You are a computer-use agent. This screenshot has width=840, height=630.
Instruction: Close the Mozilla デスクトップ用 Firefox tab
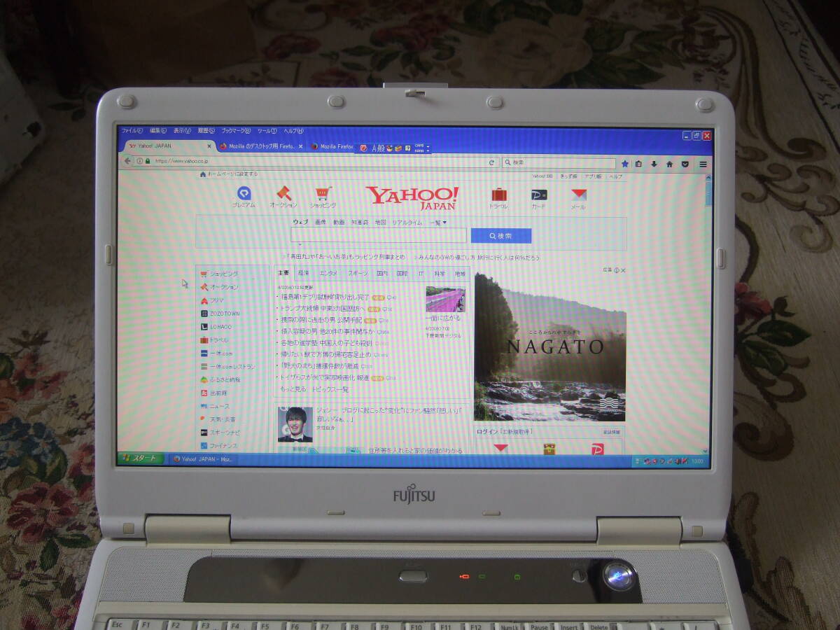301,146
